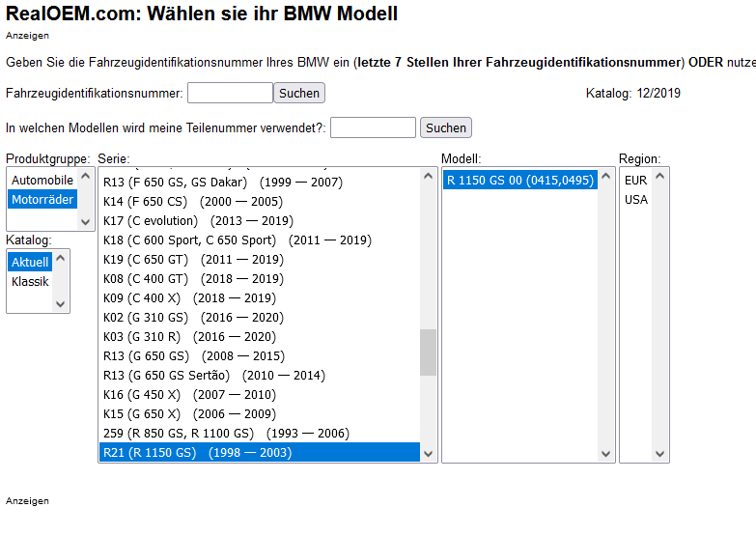This screenshot has height=536, width=756.
Task: Select R13 (F 650 GS, GS Dakar) series
Action: [260, 183]
